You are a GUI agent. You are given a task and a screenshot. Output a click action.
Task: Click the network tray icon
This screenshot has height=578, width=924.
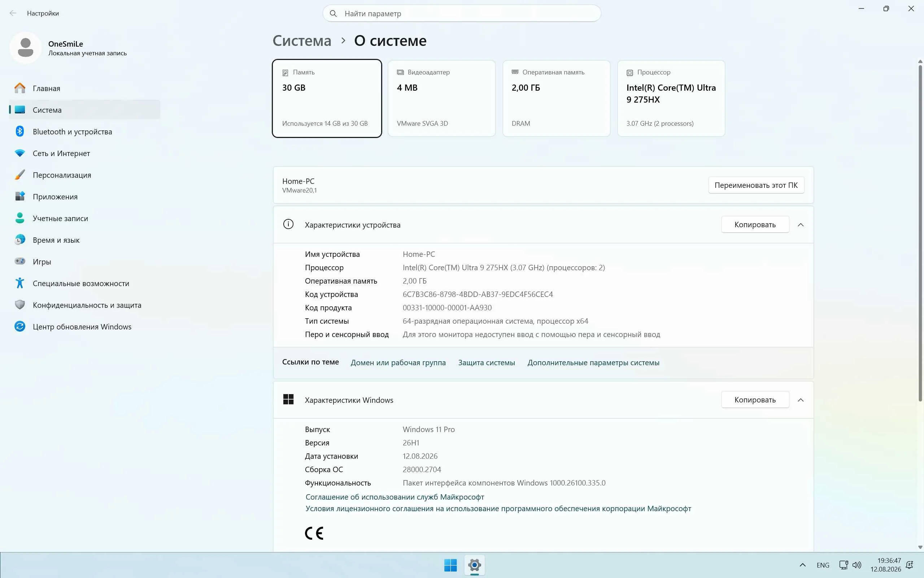(844, 565)
